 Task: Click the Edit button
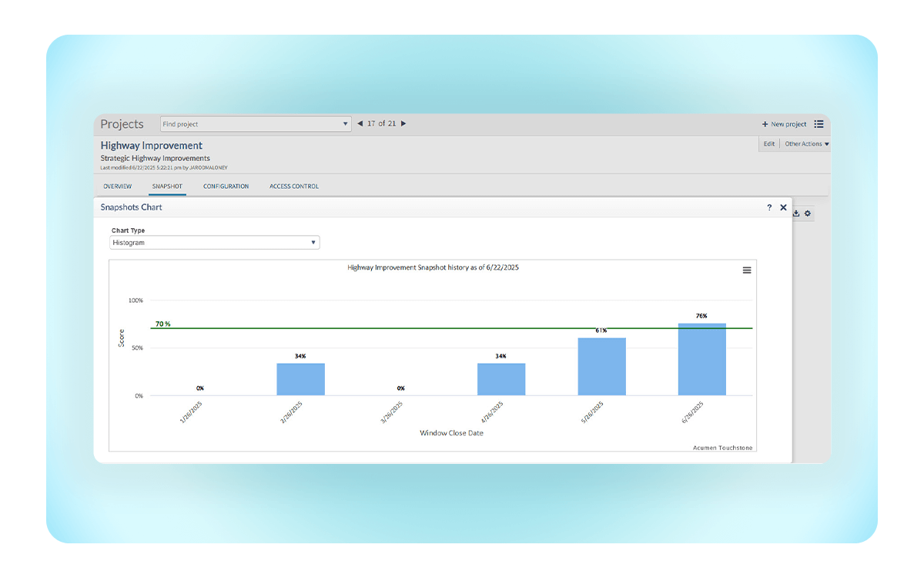(768, 144)
